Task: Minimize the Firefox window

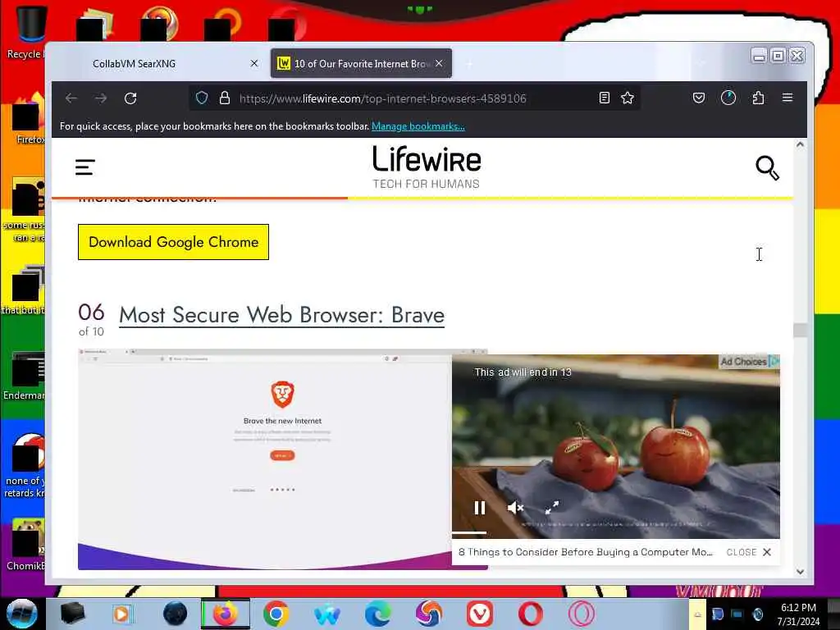Action: click(x=759, y=56)
